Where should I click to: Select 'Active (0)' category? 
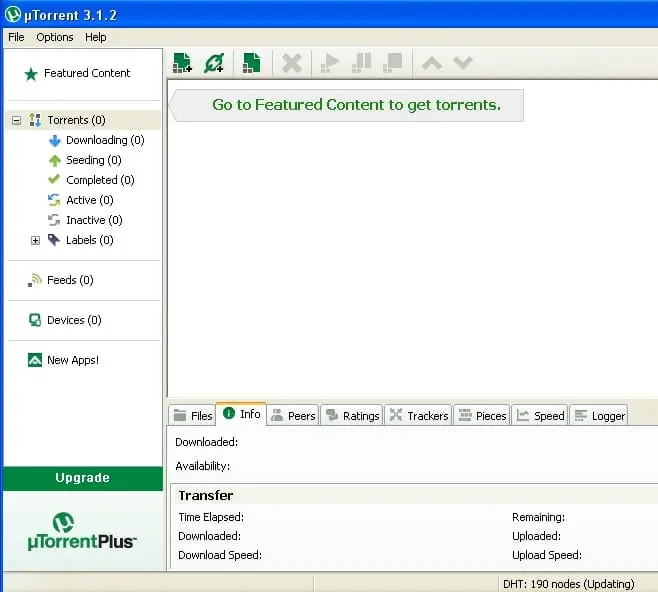(x=90, y=200)
